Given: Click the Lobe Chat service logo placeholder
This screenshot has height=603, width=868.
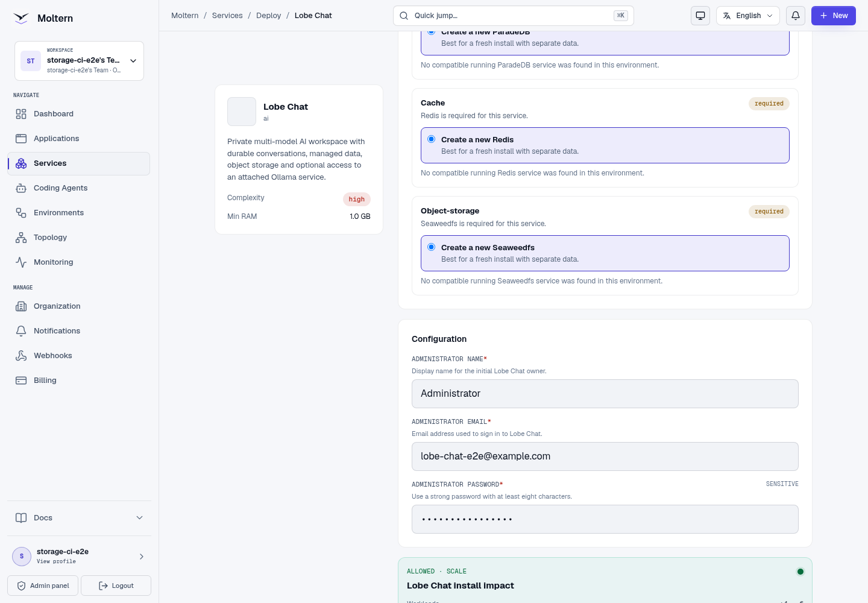Looking at the screenshot, I should point(242,112).
